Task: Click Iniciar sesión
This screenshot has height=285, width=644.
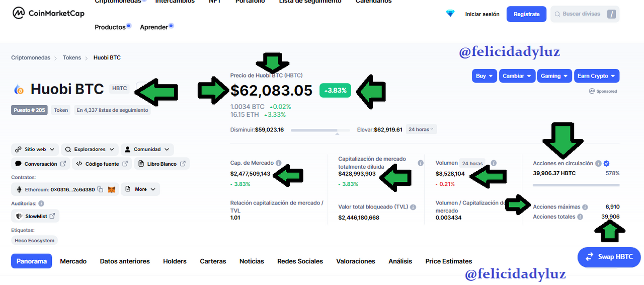Action: [482, 14]
